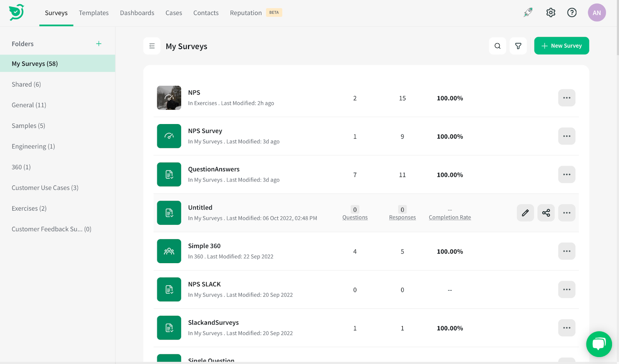Image resolution: width=619 pixels, height=364 pixels.
Task: Click the 'My Surveys' page heading
Action: click(x=186, y=46)
